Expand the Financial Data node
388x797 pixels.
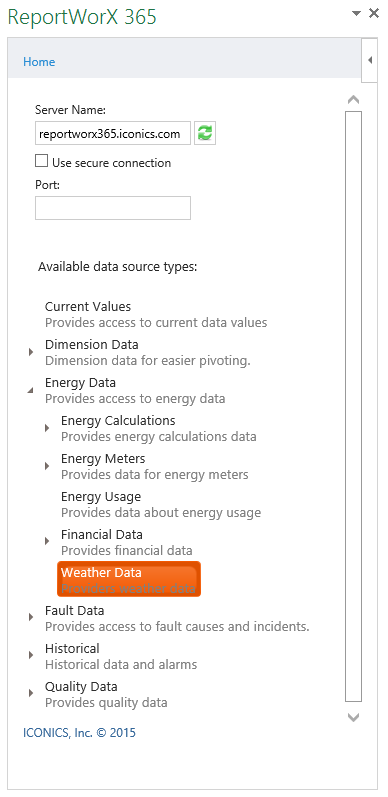pos(47,541)
